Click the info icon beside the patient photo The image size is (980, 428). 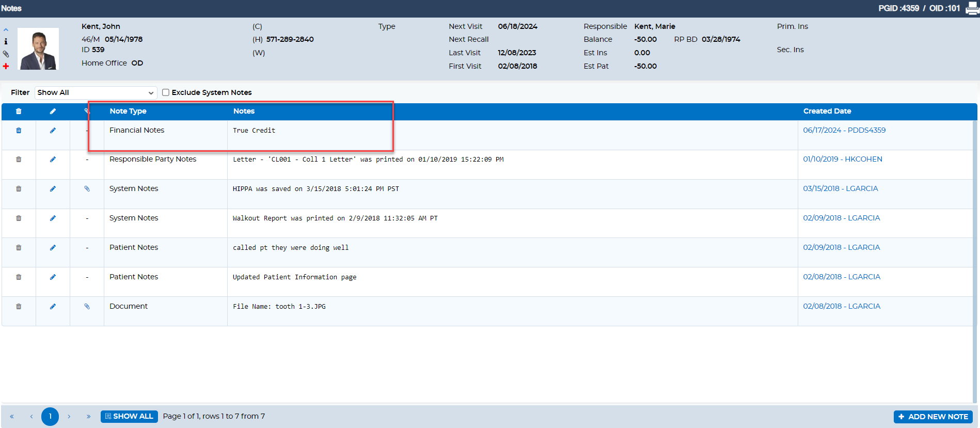tap(6, 41)
